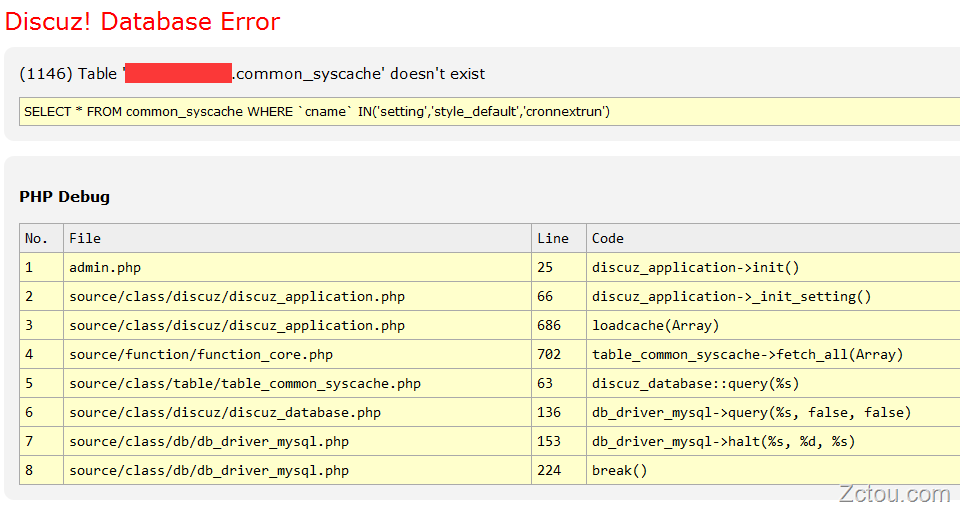This screenshot has width=960, height=510.
Task: Click line number 686 cell
Action: pyautogui.click(x=559, y=325)
